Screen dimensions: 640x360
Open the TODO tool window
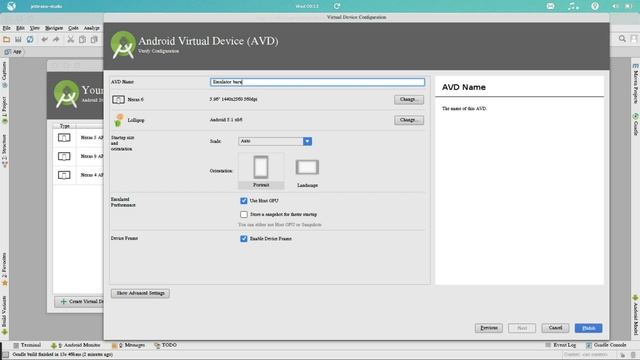tap(165, 345)
